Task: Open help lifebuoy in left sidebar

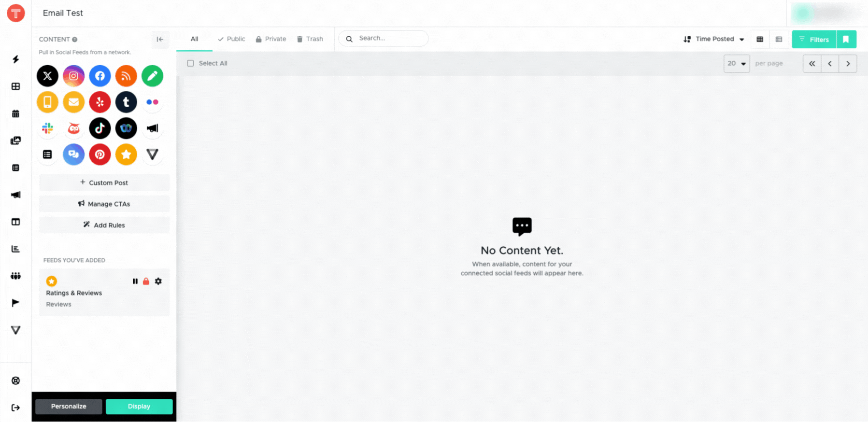Action: (15, 380)
